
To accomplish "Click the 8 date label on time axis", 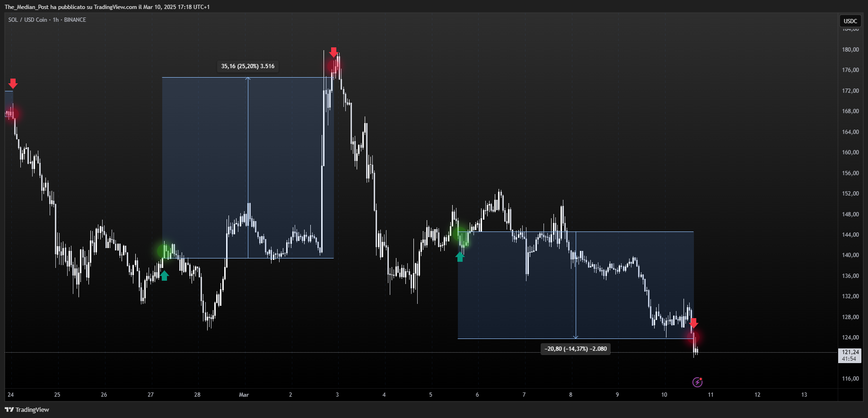I will coord(570,395).
